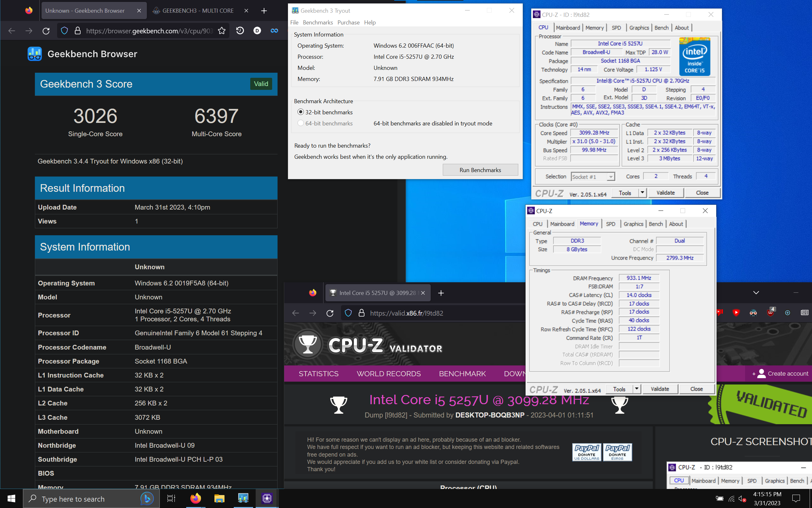Open the CPU-Z taskbar icon
Viewport: 812px width, 508px height.
(x=267, y=498)
